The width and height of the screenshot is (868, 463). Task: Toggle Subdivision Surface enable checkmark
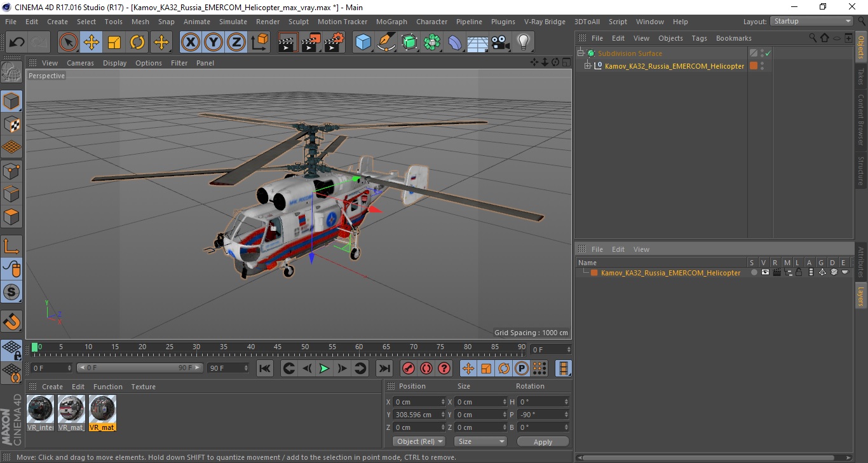tap(768, 53)
